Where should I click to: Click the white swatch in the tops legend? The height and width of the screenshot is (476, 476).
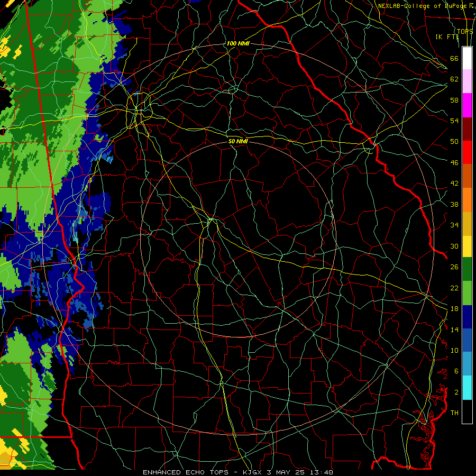467,58
